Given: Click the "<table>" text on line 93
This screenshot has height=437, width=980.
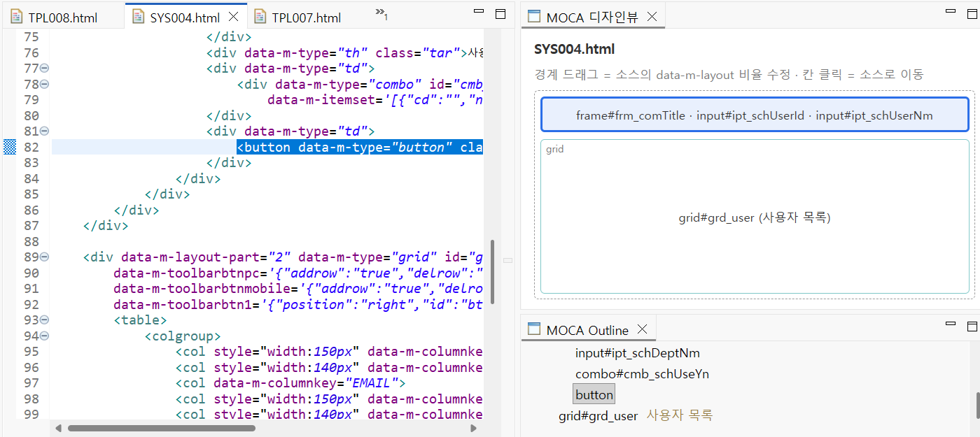Looking at the screenshot, I should point(140,320).
